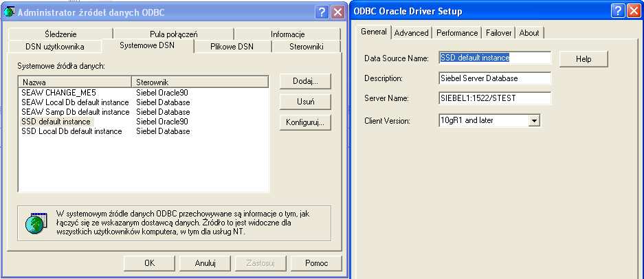The width and height of the screenshot is (644, 279).
Task: Switch to Pula połączeń tab
Action: 173,34
